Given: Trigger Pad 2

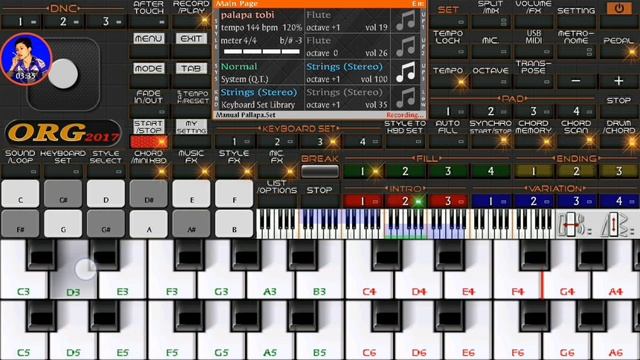Looking at the screenshot, I should (x=490, y=111).
